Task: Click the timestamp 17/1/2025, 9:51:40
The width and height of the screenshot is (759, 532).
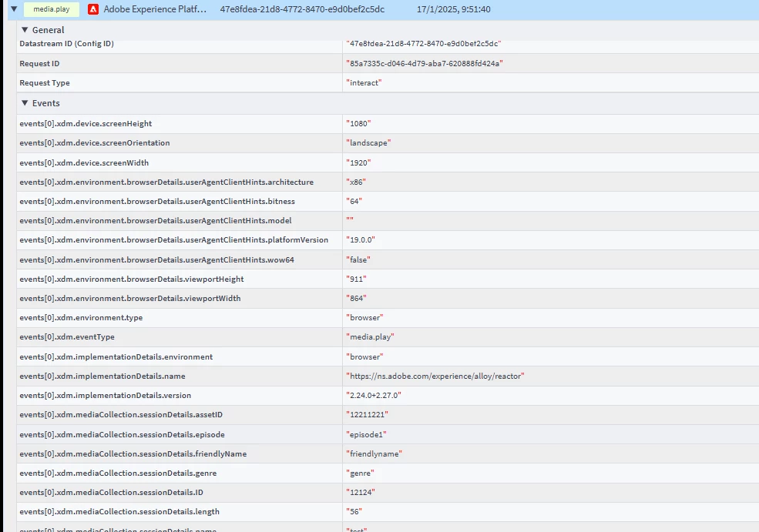Action: [x=454, y=9]
